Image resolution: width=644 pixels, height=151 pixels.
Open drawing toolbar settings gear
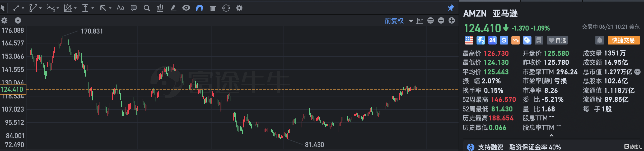pyautogui.click(x=239, y=8)
